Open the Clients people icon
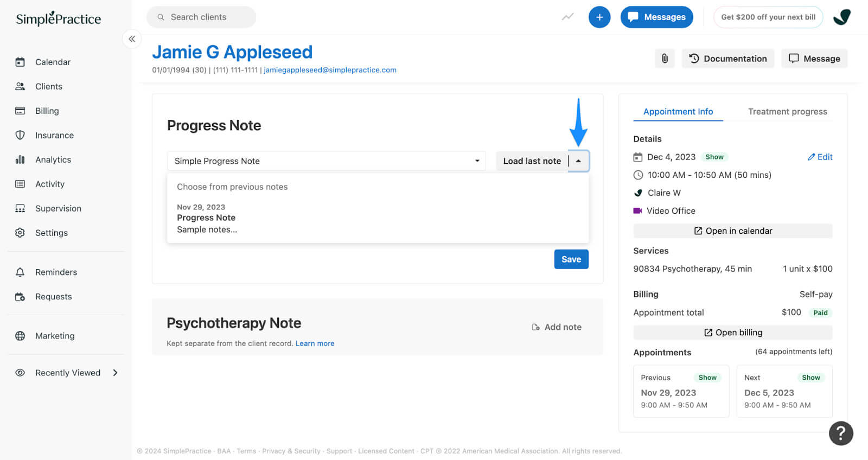Viewport: 868px width, 460px height. (20, 86)
